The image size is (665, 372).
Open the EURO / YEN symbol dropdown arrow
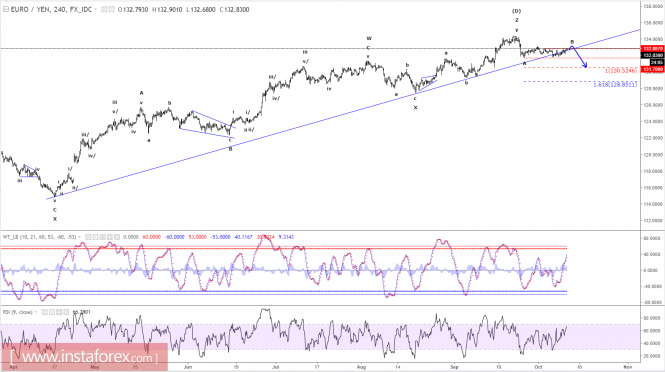tap(95, 9)
